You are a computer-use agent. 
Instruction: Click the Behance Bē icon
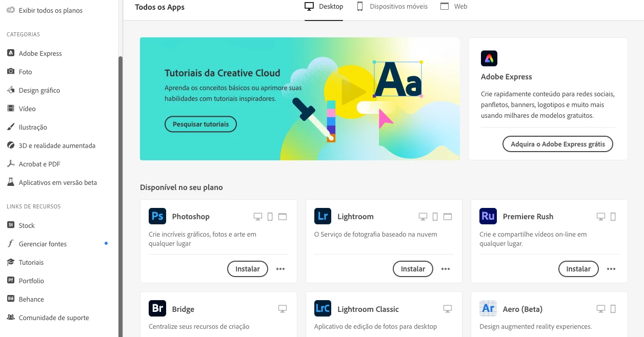pos(10,299)
